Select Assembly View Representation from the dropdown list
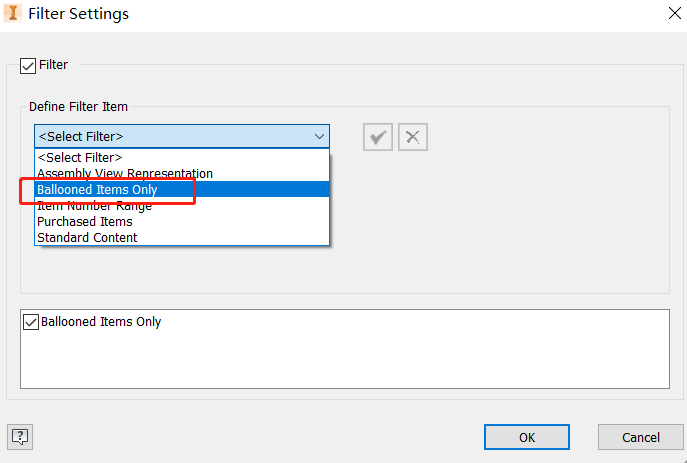The width and height of the screenshot is (687, 463). (x=125, y=173)
